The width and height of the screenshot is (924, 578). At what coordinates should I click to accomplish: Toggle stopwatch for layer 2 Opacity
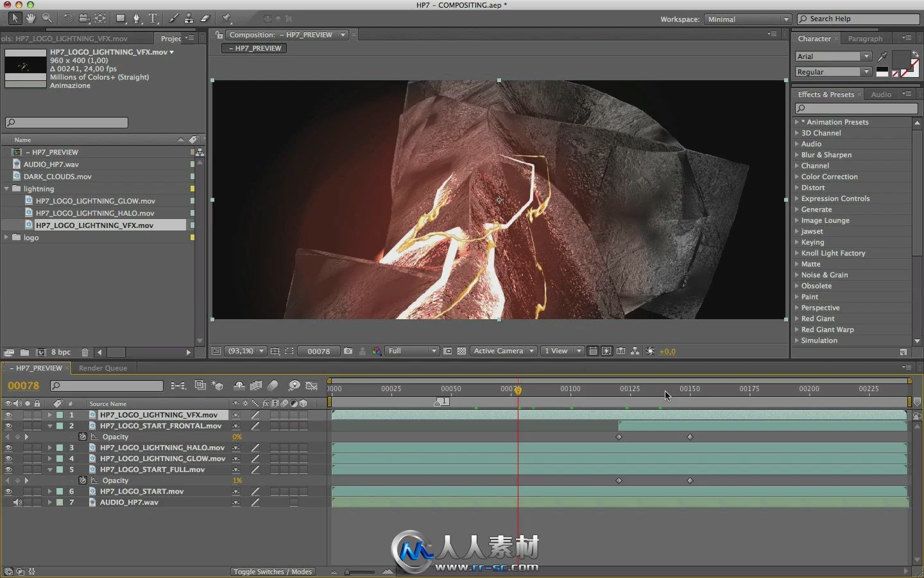pyautogui.click(x=83, y=437)
